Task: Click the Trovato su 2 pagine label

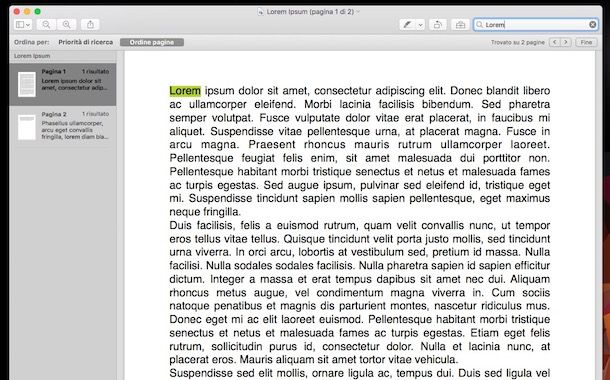Action: coord(517,42)
